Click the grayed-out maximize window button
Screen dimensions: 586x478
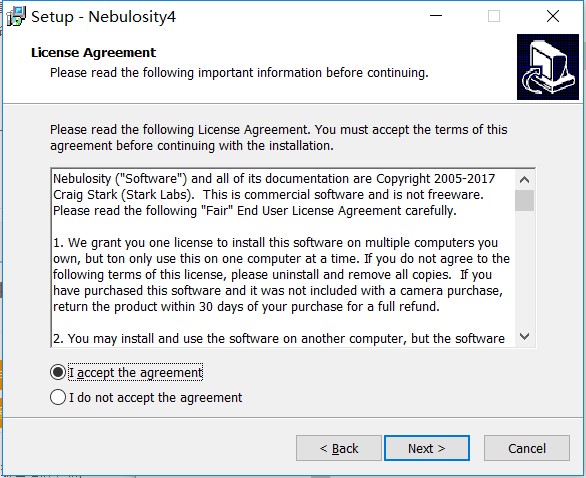pos(494,16)
